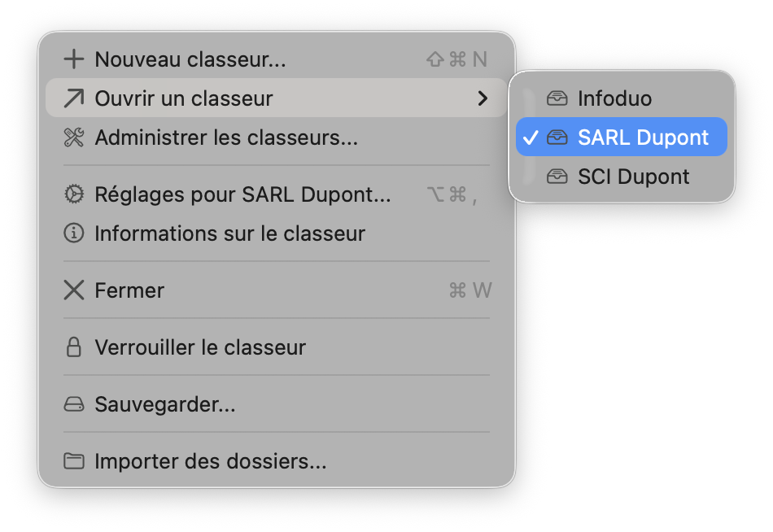Click the tray icon beside SCI Dupont
The width and height of the screenshot is (773, 532).
[557, 177]
